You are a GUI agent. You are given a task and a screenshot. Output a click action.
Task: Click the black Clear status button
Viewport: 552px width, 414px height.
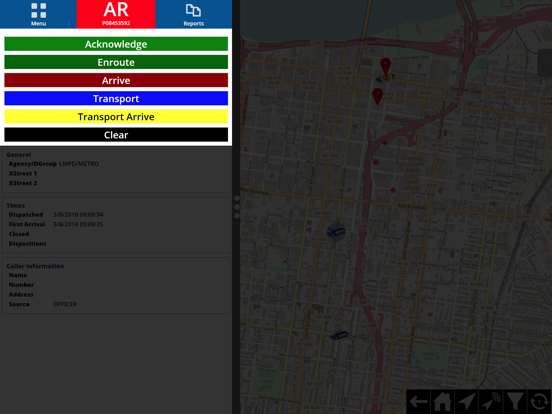[x=116, y=135]
